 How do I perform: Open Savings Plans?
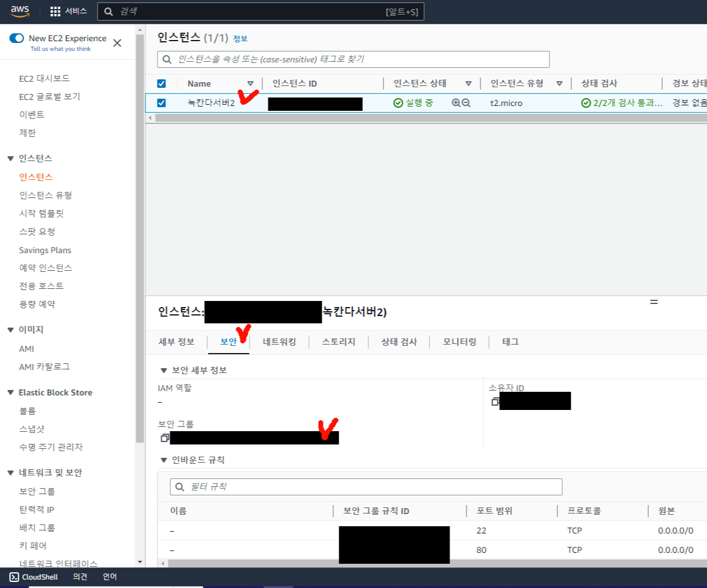pyautogui.click(x=45, y=250)
